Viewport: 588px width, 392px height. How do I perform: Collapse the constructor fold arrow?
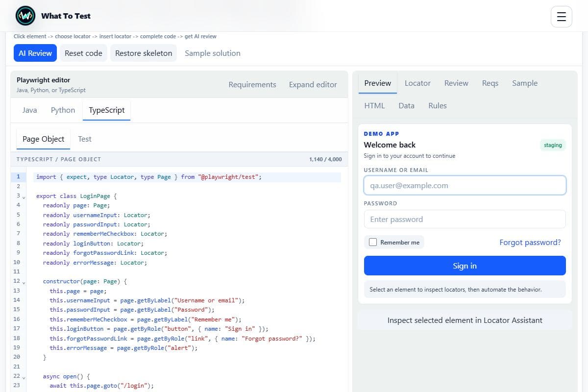[x=24, y=282]
